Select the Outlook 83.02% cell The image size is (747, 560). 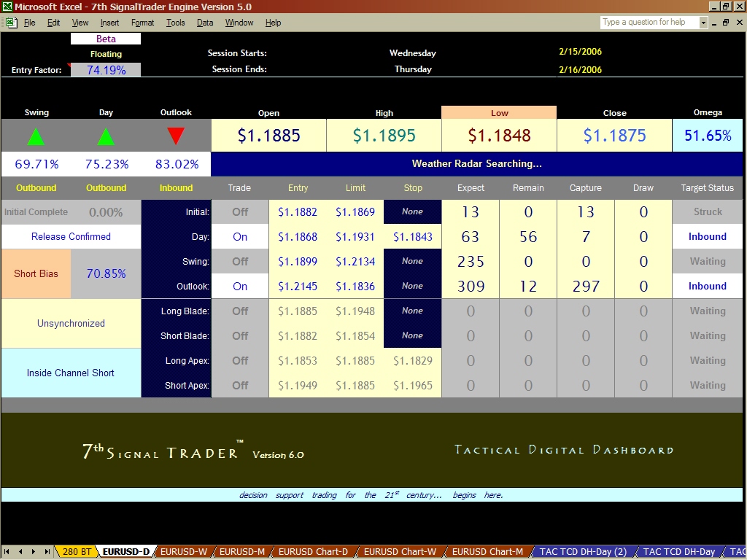(x=177, y=164)
